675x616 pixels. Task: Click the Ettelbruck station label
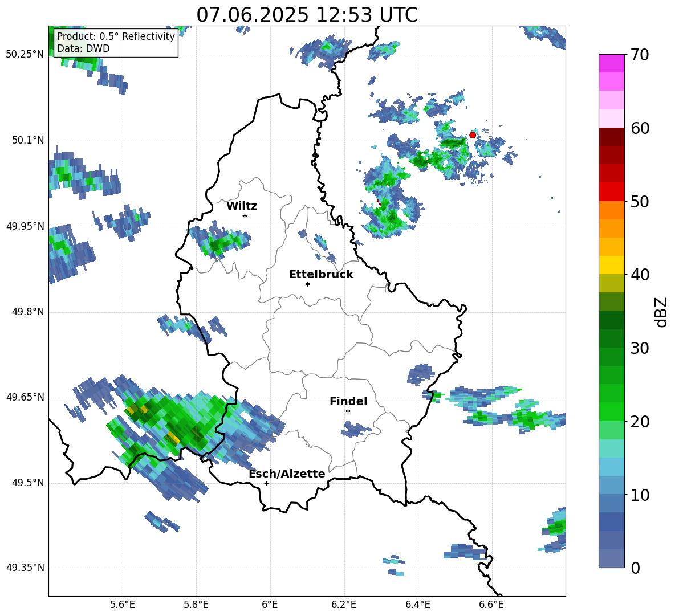tap(321, 275)
